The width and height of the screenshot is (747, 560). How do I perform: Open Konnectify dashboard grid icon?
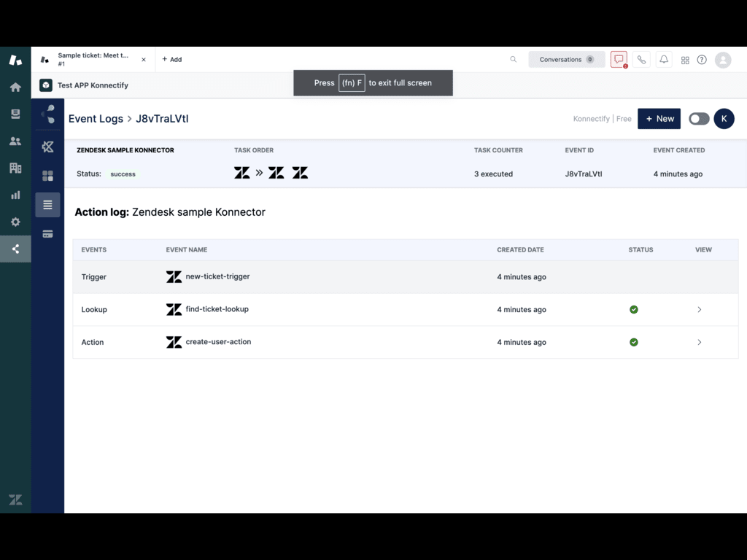(47, 176)
